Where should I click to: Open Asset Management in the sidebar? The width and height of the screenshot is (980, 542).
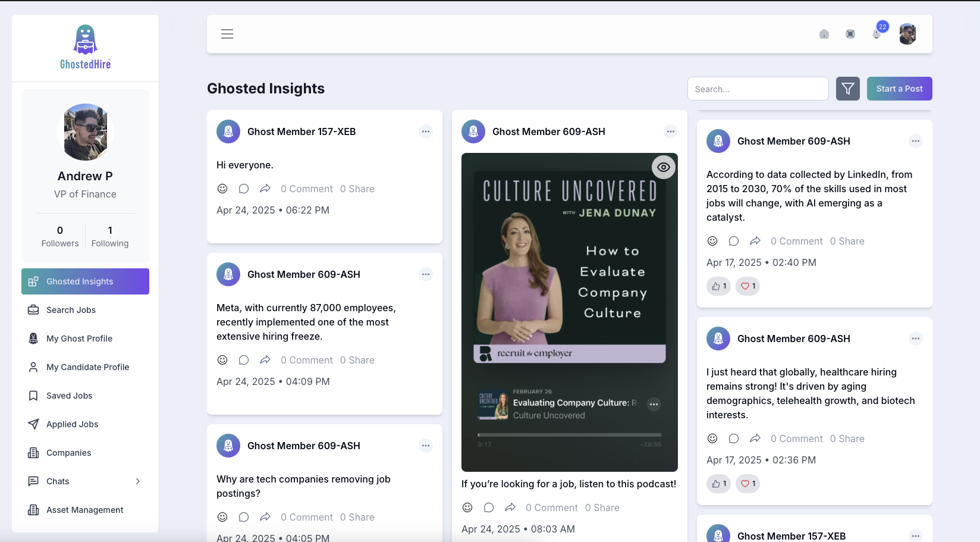tap(85, 510)
